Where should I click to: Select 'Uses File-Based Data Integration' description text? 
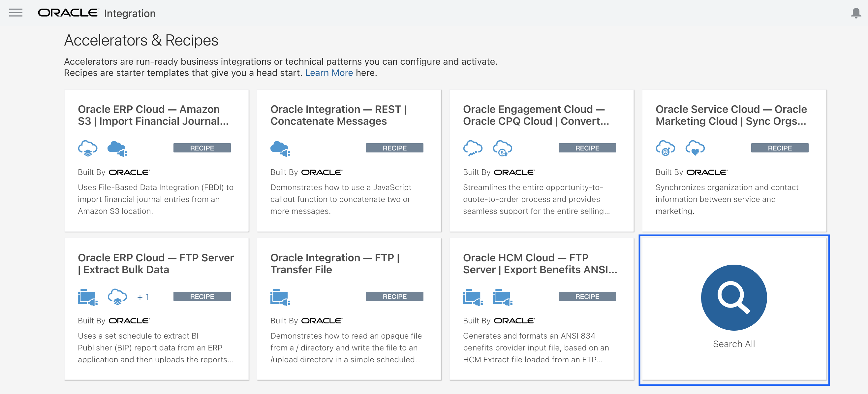click(156, 199)
